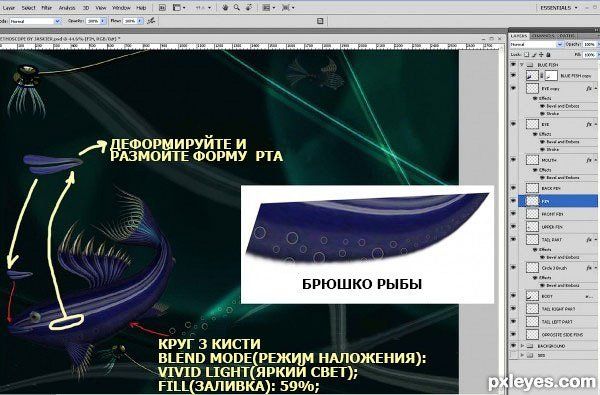
Task: Show the hidden bottom group layer
Action: click(514, 356)
